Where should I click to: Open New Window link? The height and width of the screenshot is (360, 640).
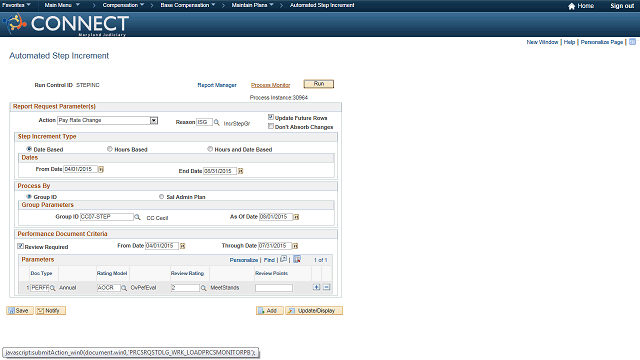click(542, 42)
